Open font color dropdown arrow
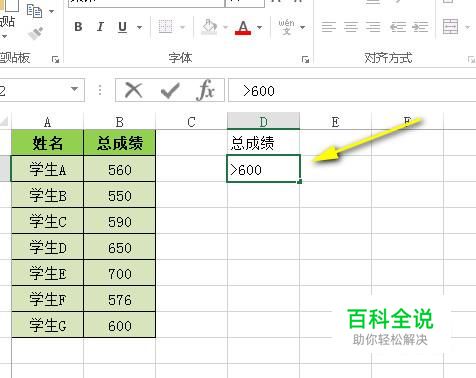 260,27
